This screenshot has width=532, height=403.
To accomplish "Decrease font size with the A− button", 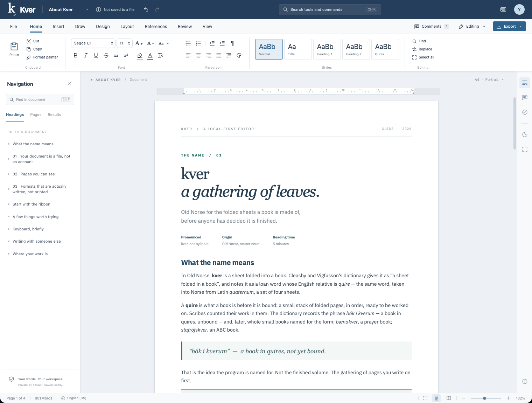I will [150, 43].
